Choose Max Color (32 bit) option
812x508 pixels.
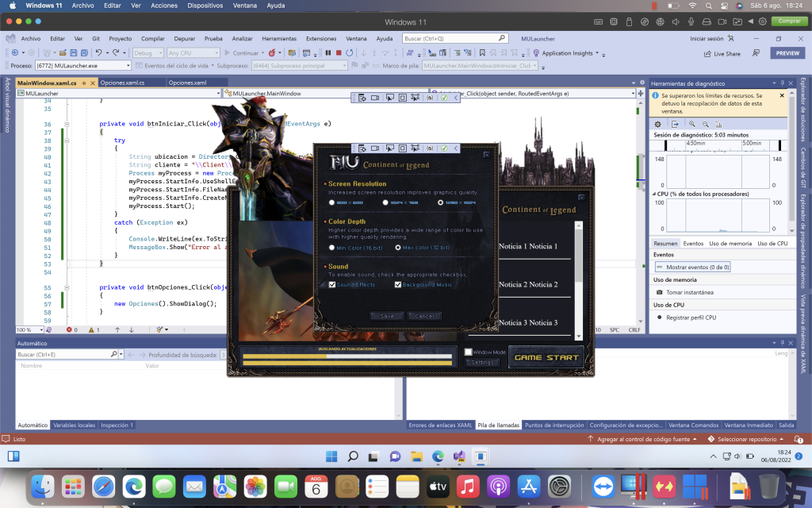(x=398, y=248)
